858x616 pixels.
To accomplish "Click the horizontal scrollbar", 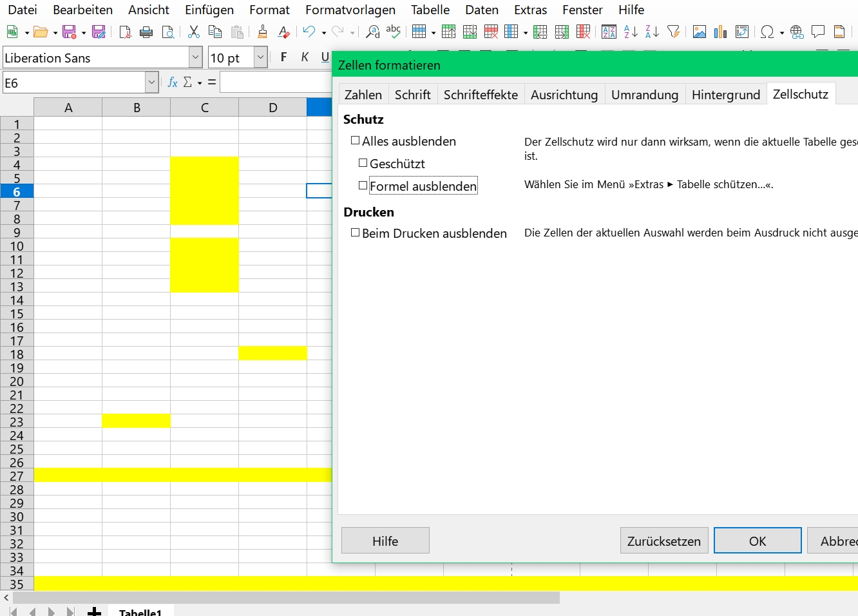I will point(286,598).
